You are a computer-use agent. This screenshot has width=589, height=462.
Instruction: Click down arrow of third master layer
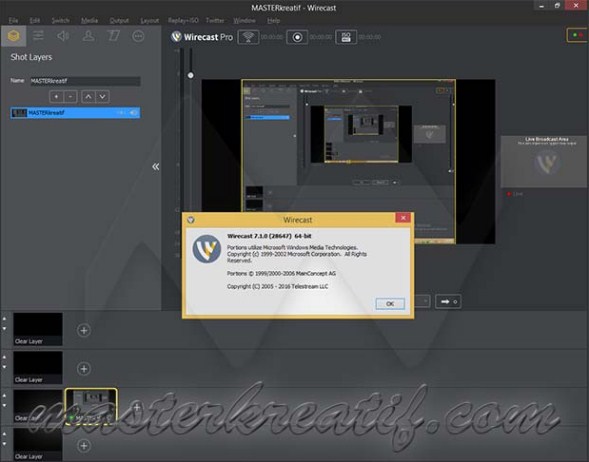pos(5,405)
